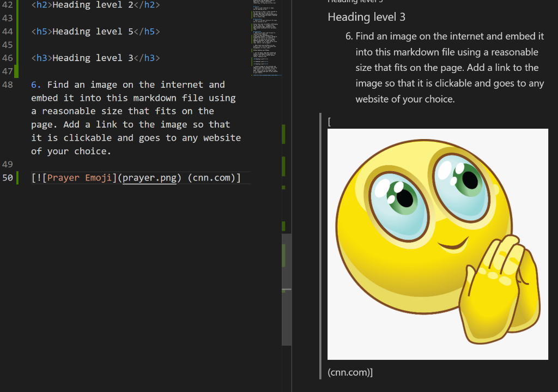The height and width of the screenshot is (392, 558).
Task: Click the green modified marker in overview ruler
Action: point(283,134)
